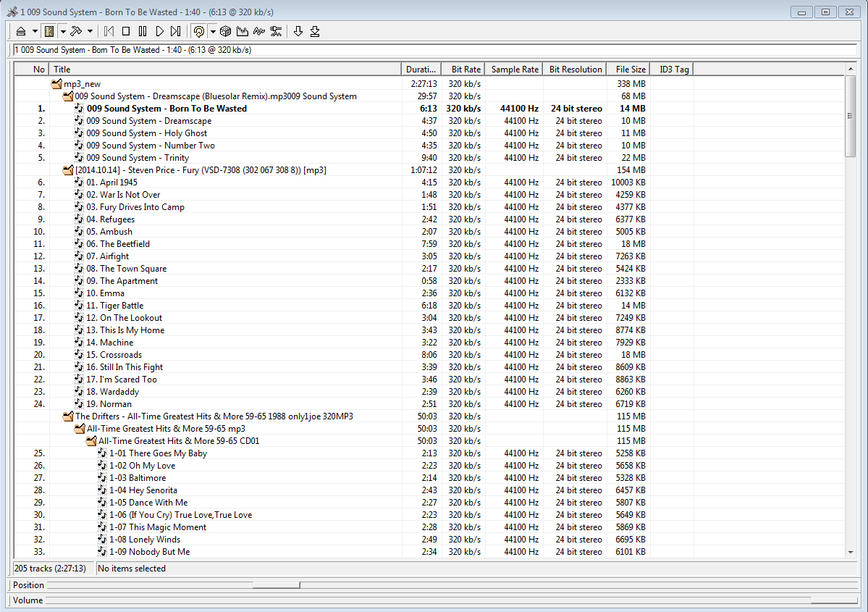Click the playlist view icon in toolbar

(49, 31)
